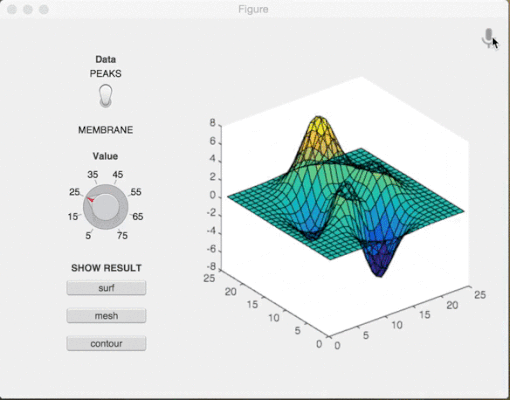
Task: Flip the Data toggle switch
Action: [x=106, y=96]
